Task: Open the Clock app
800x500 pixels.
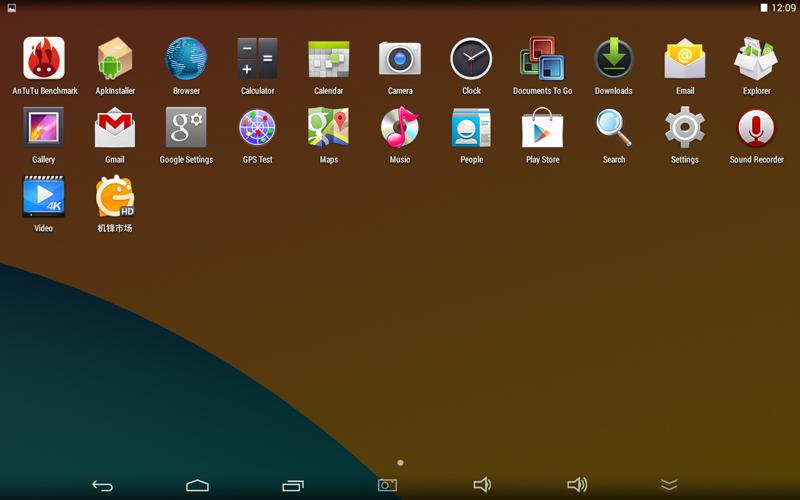Action: [x=471, y=59]
